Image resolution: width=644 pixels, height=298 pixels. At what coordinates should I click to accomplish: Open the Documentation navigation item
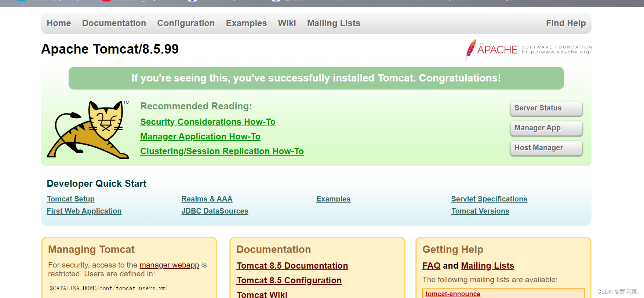[x=114, y=23]
